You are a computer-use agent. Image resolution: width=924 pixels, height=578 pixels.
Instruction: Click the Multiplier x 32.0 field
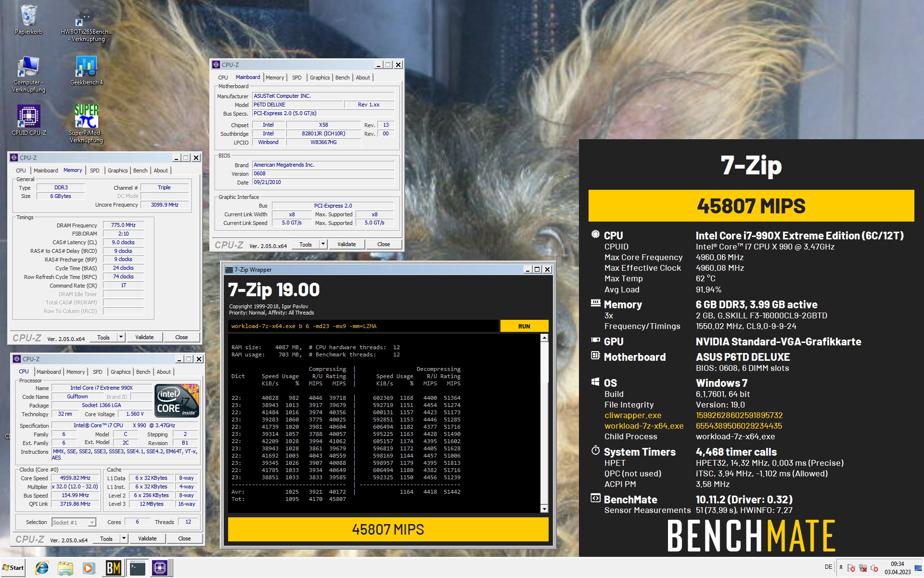[x=75, y=486]
